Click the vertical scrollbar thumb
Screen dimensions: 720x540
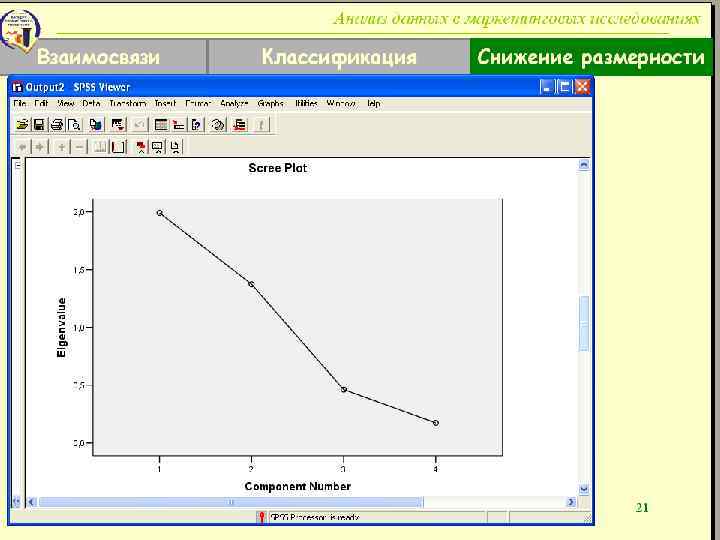(x=584, y=324)
